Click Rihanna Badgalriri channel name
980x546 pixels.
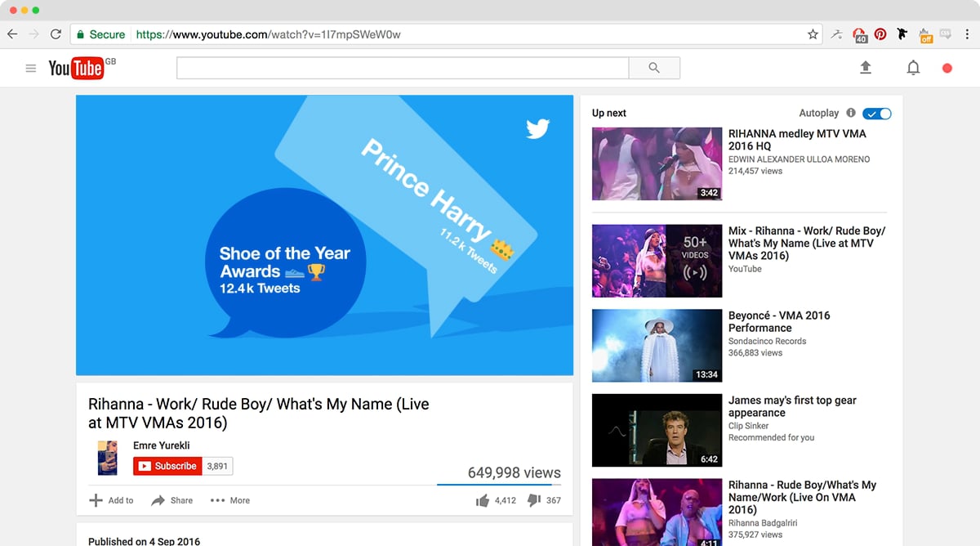pyautogui.click(x=763, y=523)
